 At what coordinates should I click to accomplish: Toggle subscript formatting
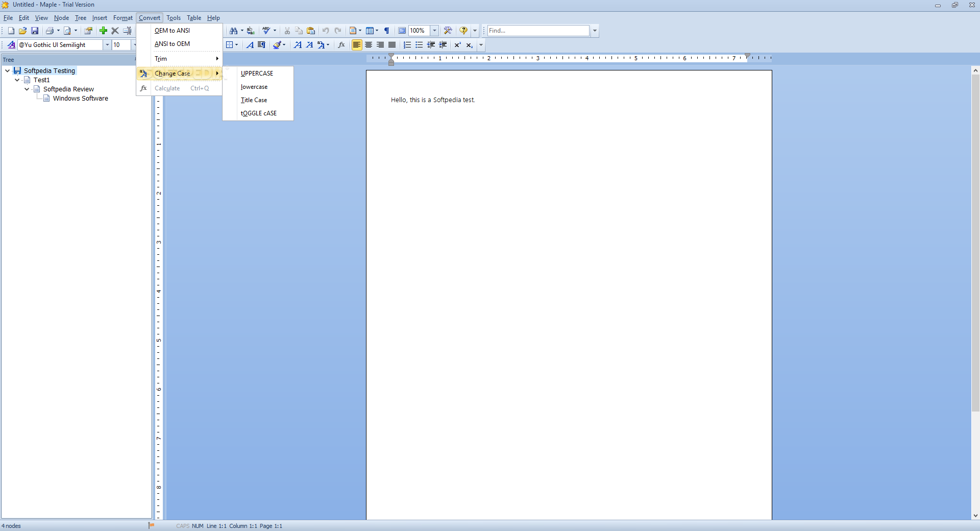tap(470, 45)
